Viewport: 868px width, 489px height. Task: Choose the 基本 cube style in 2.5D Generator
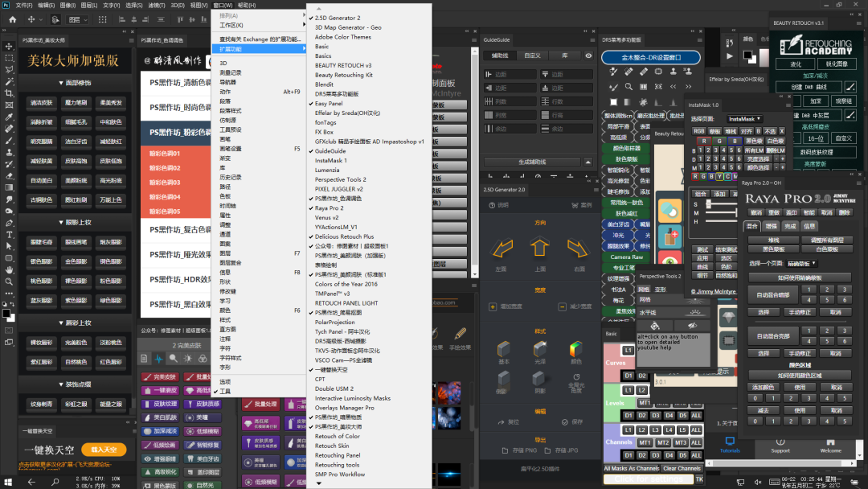(x=503, y=349)
